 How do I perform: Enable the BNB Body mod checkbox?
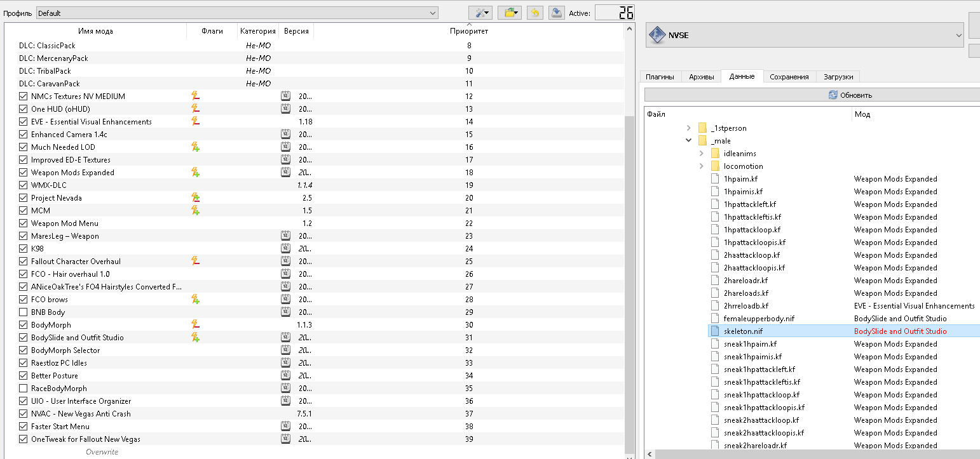[x=24, y=312]
